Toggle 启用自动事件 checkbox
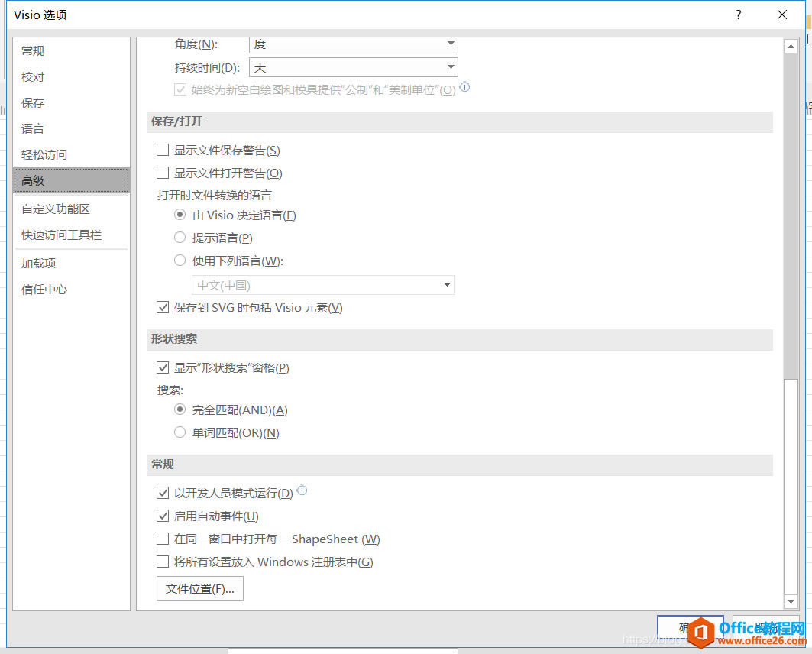The width and height of the screenshot is (812, 654). [163, 516]
